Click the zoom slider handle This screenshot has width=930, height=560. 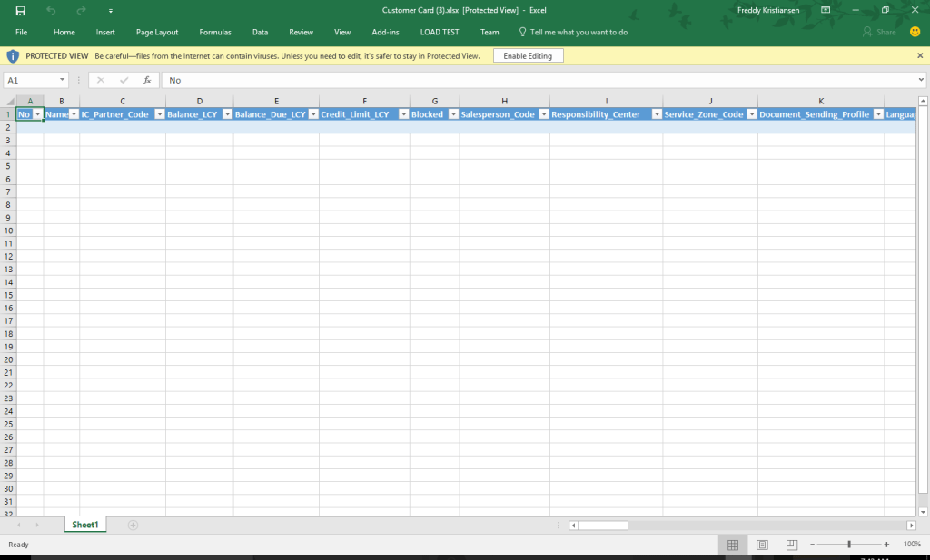point(849,545)
